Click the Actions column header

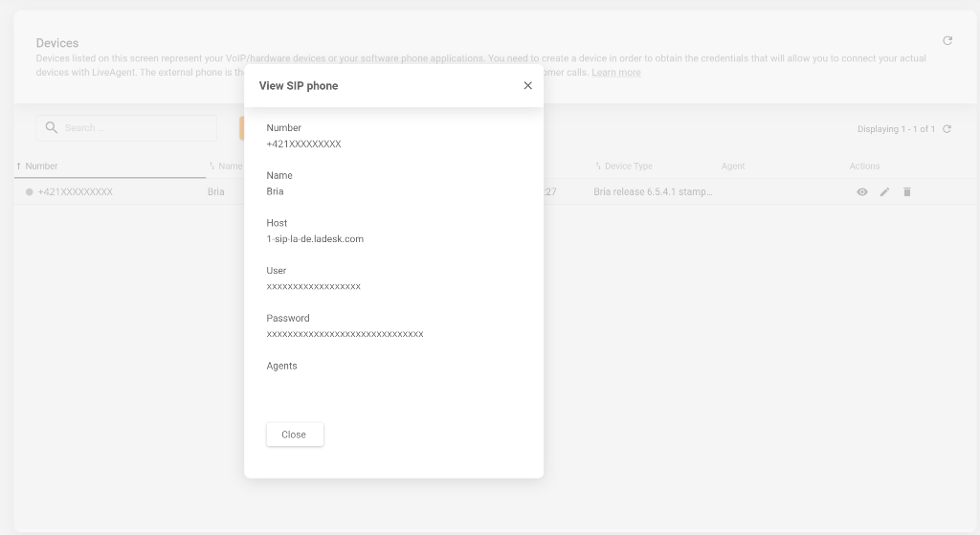point(864,167)
